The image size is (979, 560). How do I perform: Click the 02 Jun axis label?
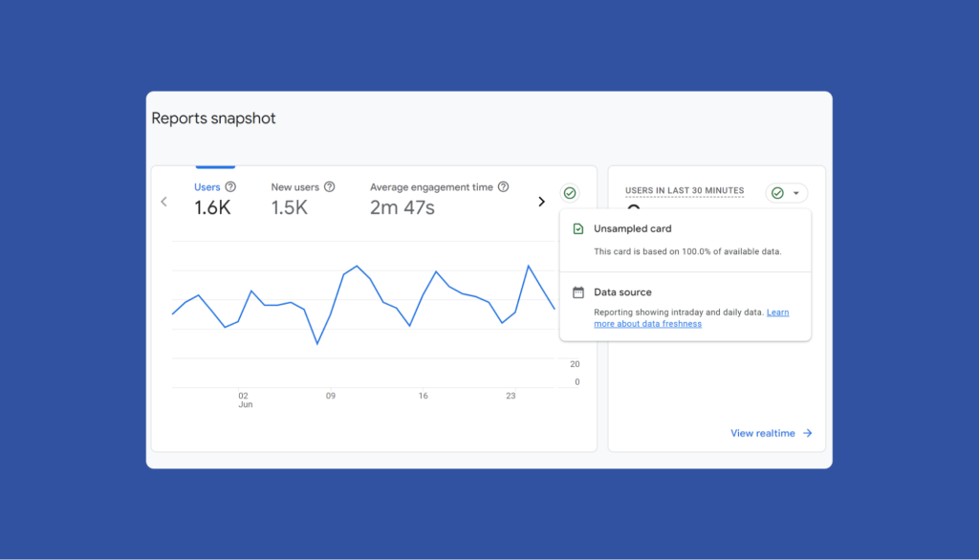pos(244,398)
